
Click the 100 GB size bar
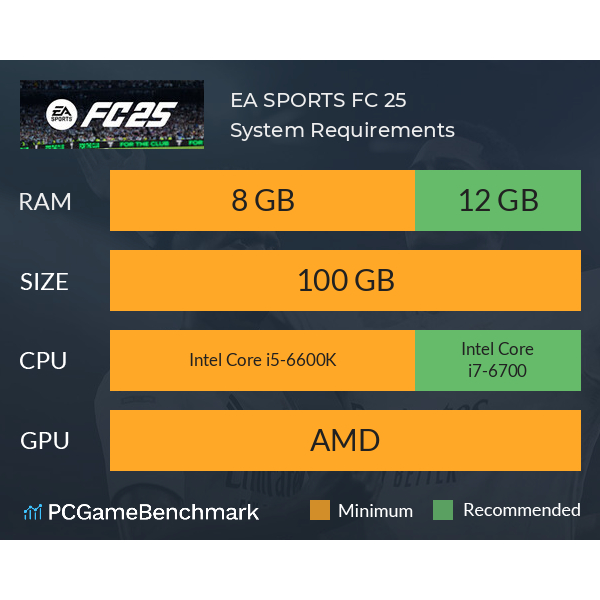[345, 280]
